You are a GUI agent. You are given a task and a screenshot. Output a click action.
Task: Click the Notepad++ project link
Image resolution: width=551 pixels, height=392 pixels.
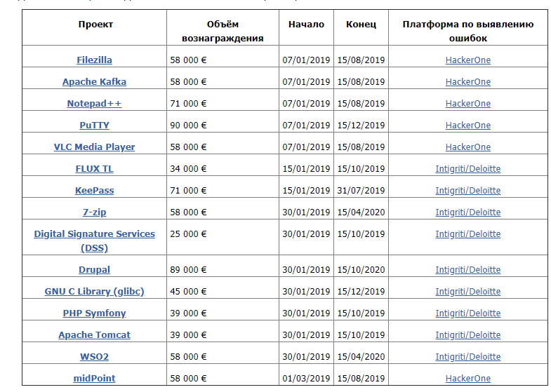point(94,104)
